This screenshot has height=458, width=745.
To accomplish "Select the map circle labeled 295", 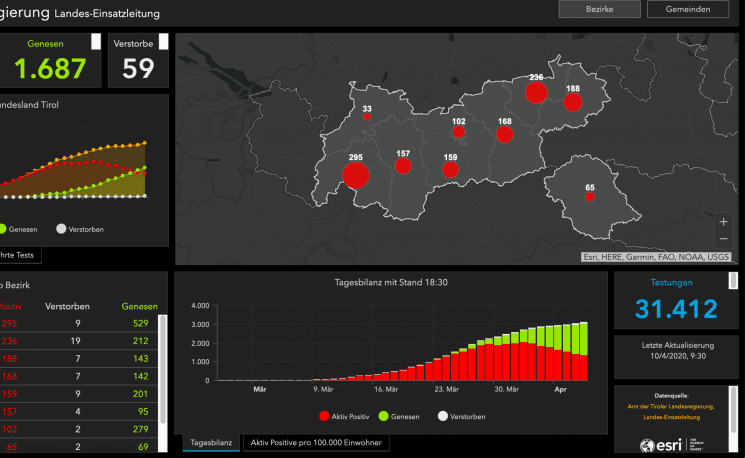I will pyautogui.click(x=355, y=176).
